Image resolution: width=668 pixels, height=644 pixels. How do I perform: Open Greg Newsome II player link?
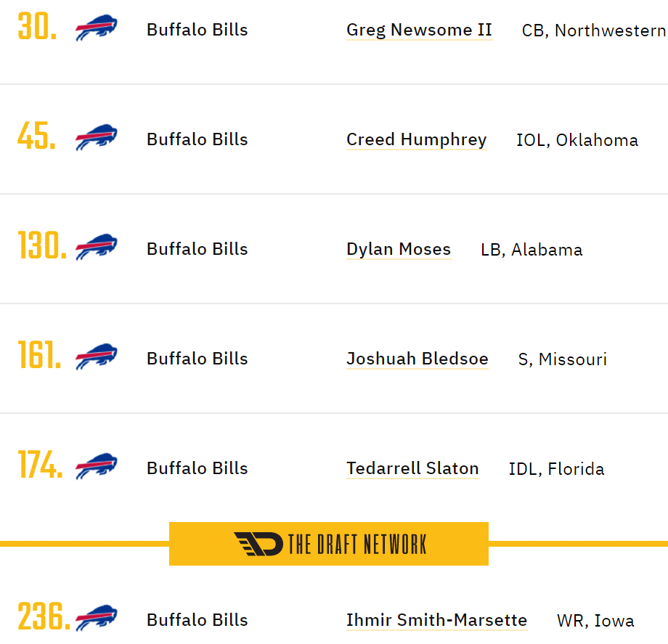(x=419, y=30)
